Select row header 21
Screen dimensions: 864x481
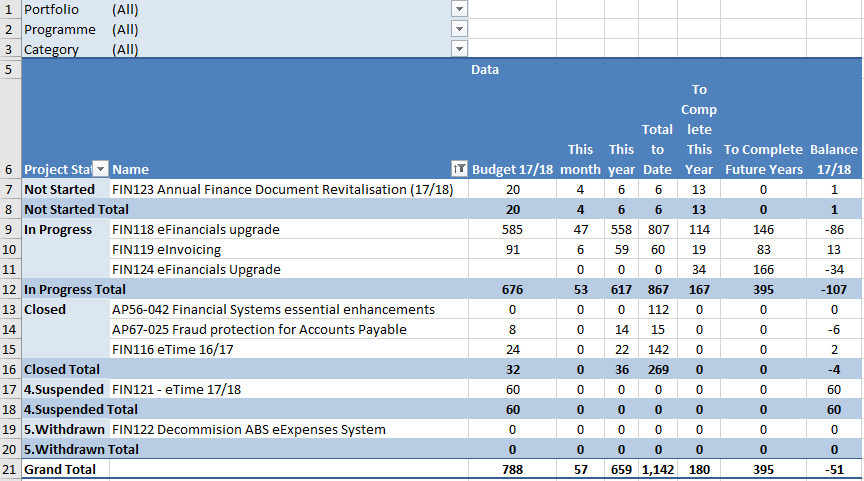10,469
